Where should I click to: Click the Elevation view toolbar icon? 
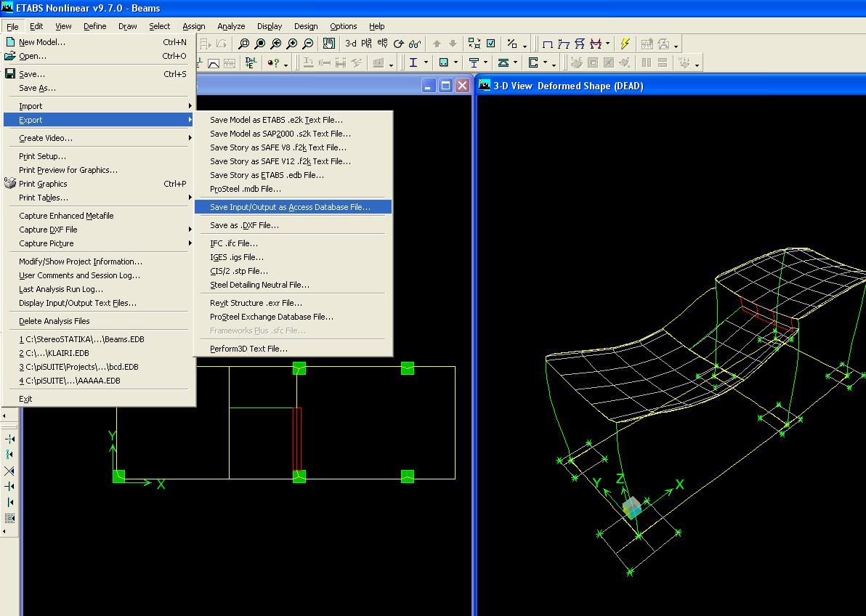point(382,44)
